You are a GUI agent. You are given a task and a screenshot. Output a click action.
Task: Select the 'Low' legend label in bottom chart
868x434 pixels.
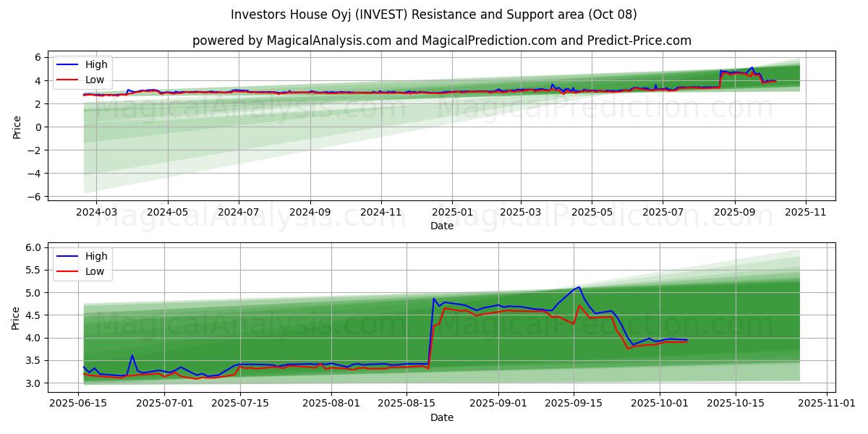pos(95,271)
